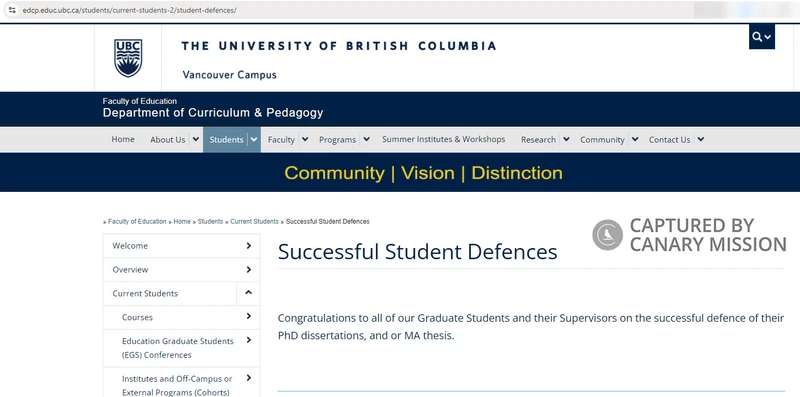Image resolution: width=800 pixels, height=397 pixels.
Task: Open Students menu item
Action: click(x=226, y=139)
